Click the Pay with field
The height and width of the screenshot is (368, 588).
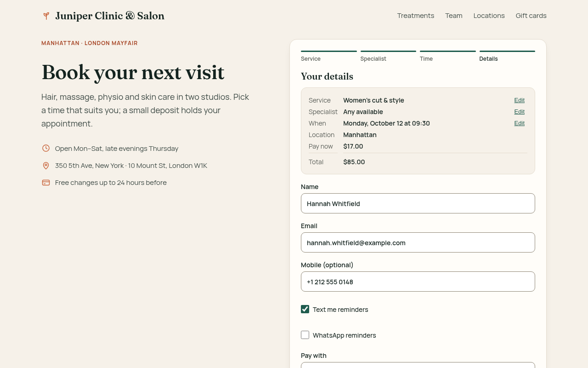tap(418, 365)
